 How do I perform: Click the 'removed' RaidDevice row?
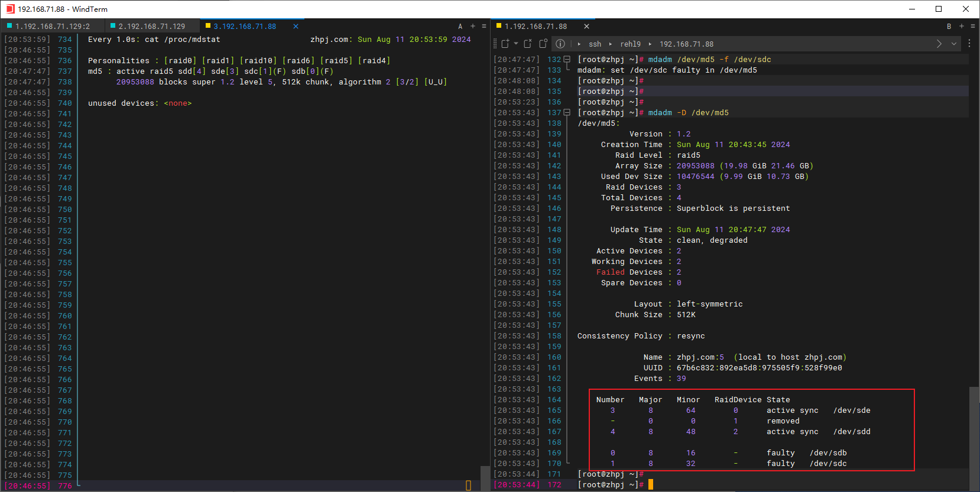pyautogui.click(x=705, y=421)
